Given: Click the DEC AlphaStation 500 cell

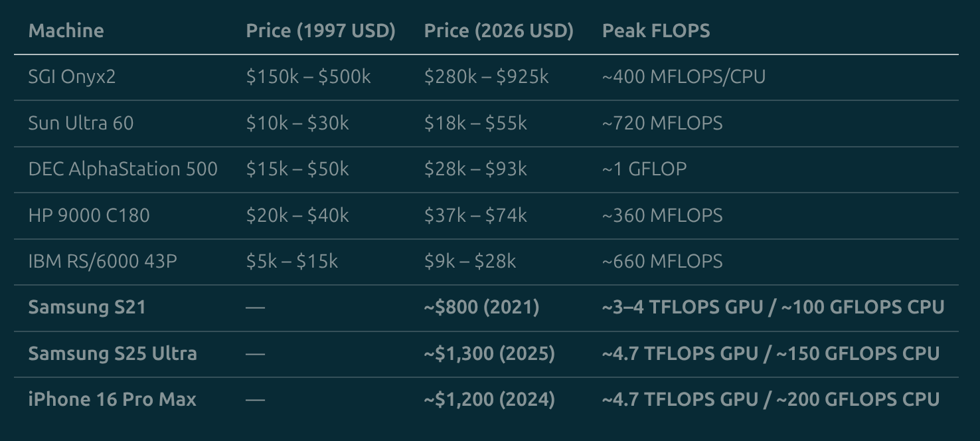Looking at the screenshot, I should click(x=123, y=169).
